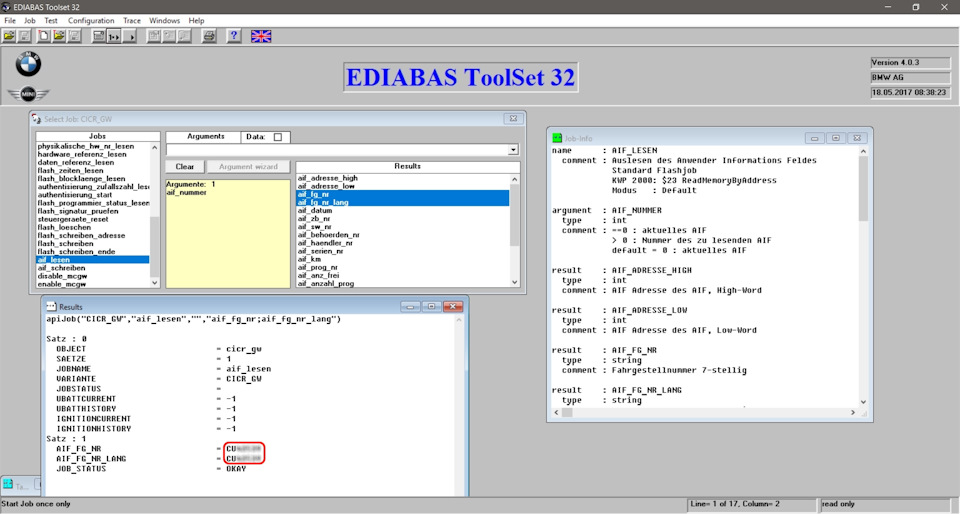
Task: Toggle the Data checkbox
Action: click(x=278, y=137)
